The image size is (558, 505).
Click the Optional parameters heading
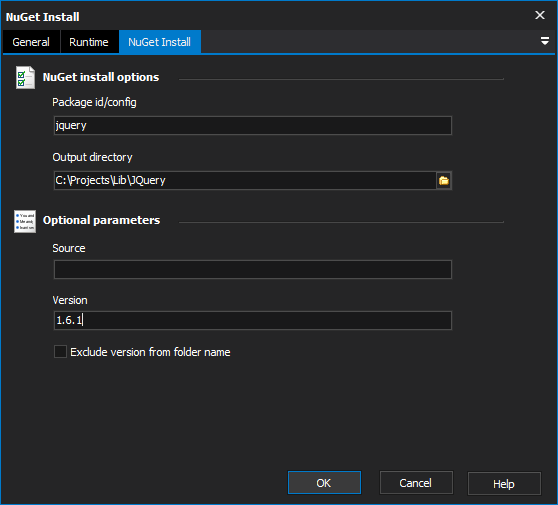coord(101,220)
